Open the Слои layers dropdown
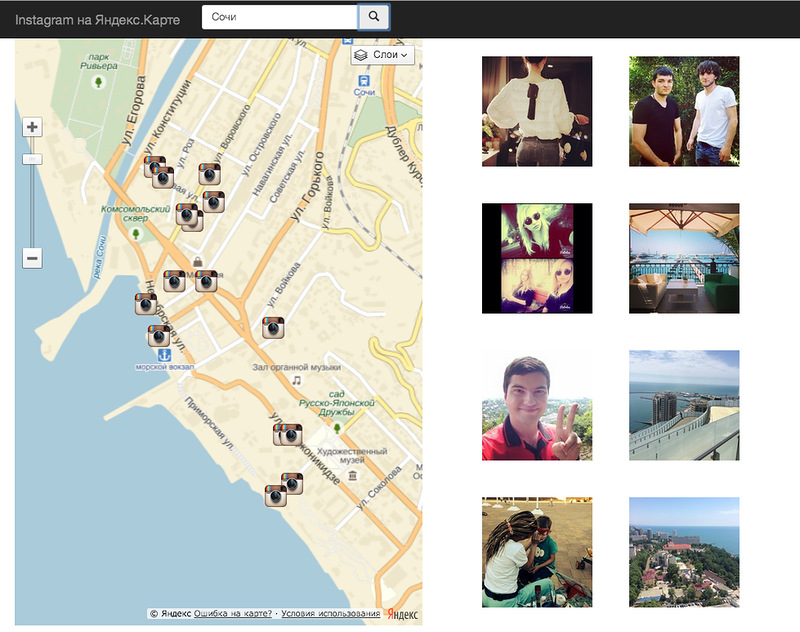Screen dimensions: 800x632 (382, 56)
